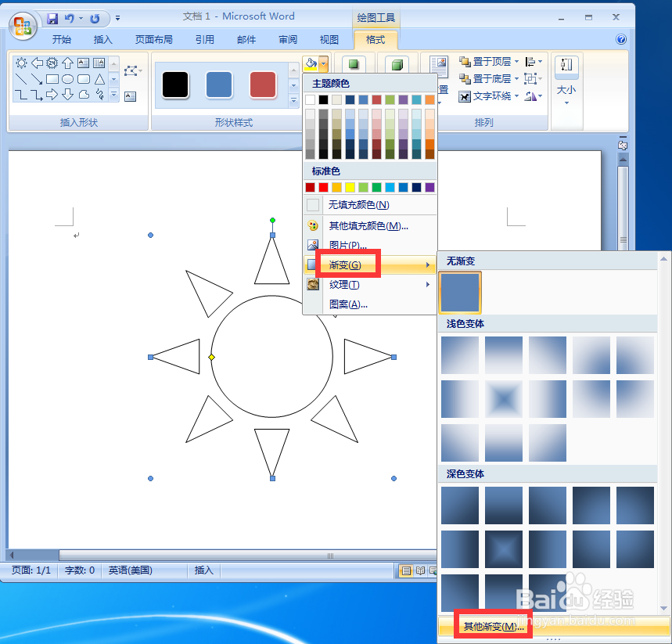672x644 pixels.
Task: Select the sun shape in shapes gallery
Action: click(x=21, y=63)
